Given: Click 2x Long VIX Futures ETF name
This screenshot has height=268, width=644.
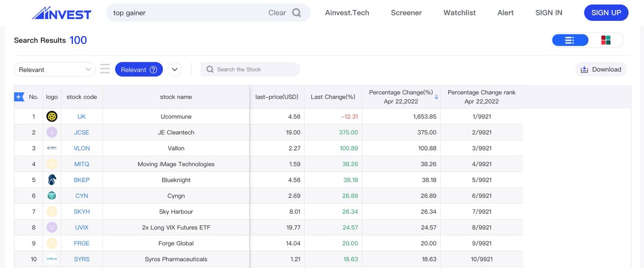Looking at the screenshot, I should (176, 227).
